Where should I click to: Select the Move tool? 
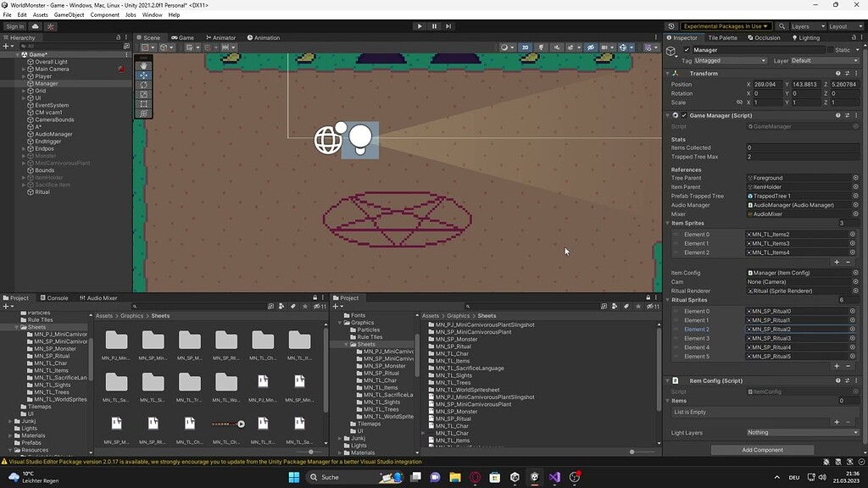click(142, 75)
